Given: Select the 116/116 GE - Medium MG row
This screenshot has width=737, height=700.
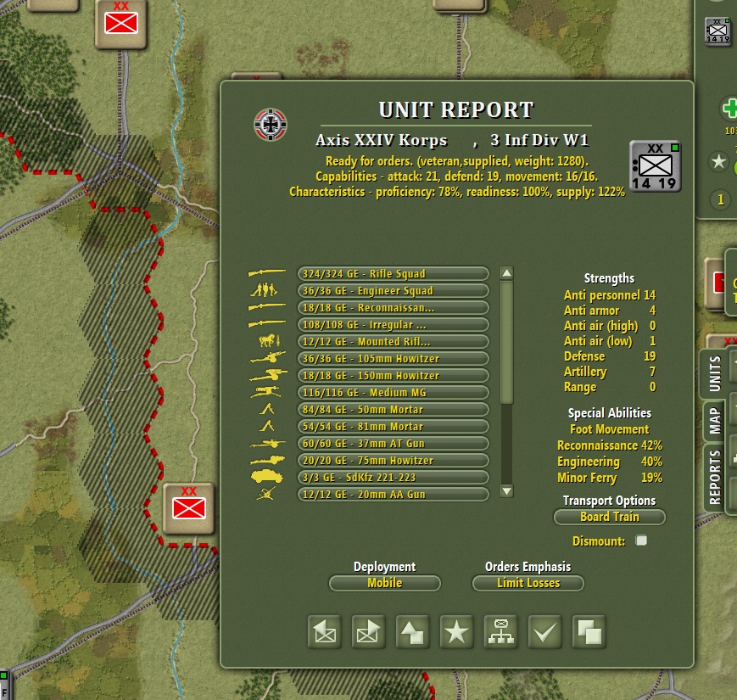Looking at the screenshot, I should pos(394,392).
